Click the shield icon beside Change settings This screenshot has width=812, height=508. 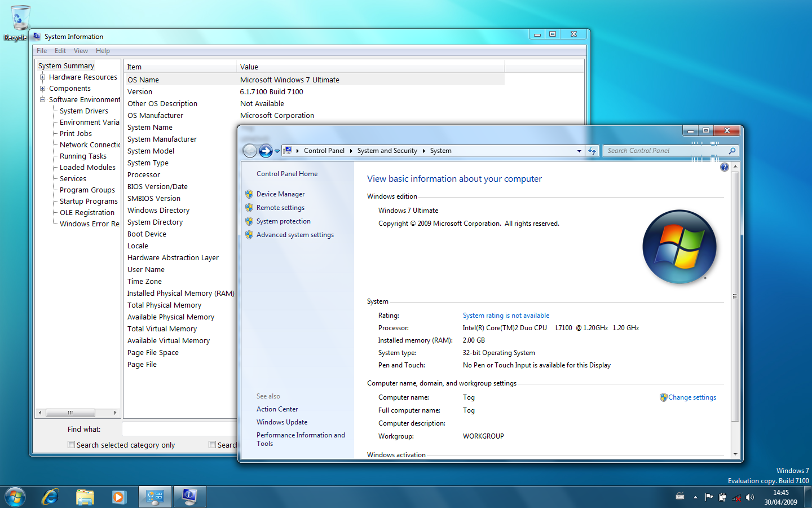click(664, 397)
